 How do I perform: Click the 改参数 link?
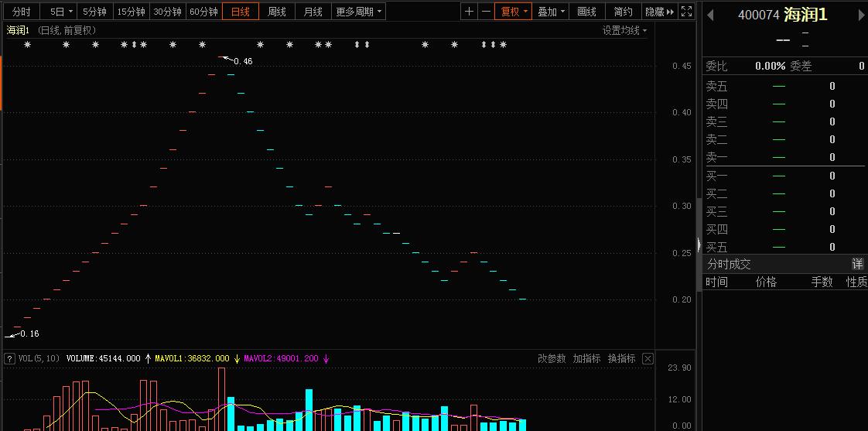click(x=552, y=358)
